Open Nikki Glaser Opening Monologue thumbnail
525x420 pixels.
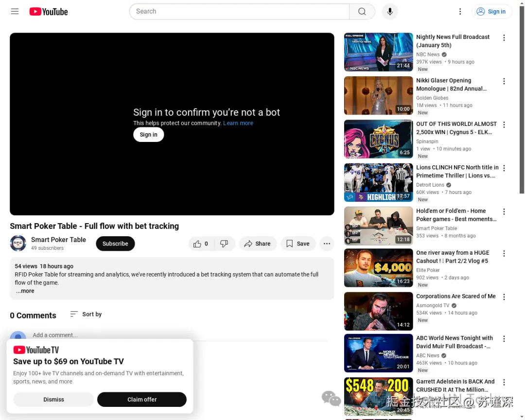point(378,95)
